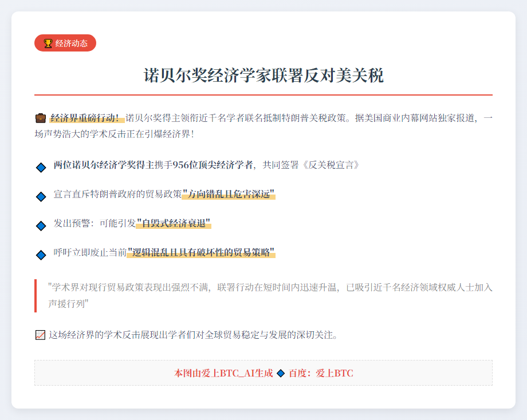Image resolution: width=527 pixels, height=420 pixels.
Task: Click the text 发出预警:可能引发
Action: (95, 223)
